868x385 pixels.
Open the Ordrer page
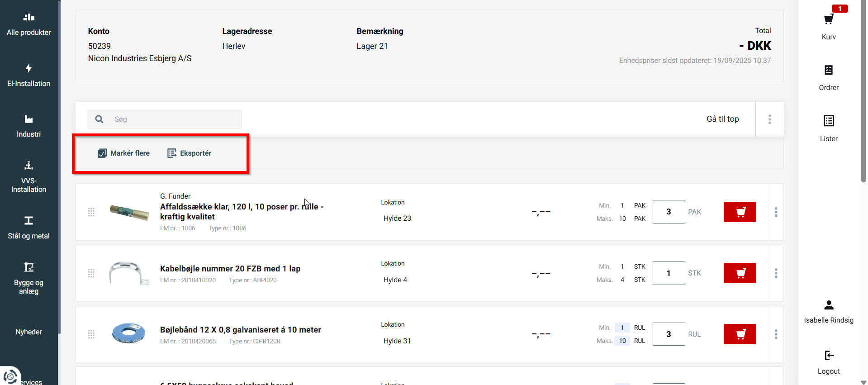point(828,77)
